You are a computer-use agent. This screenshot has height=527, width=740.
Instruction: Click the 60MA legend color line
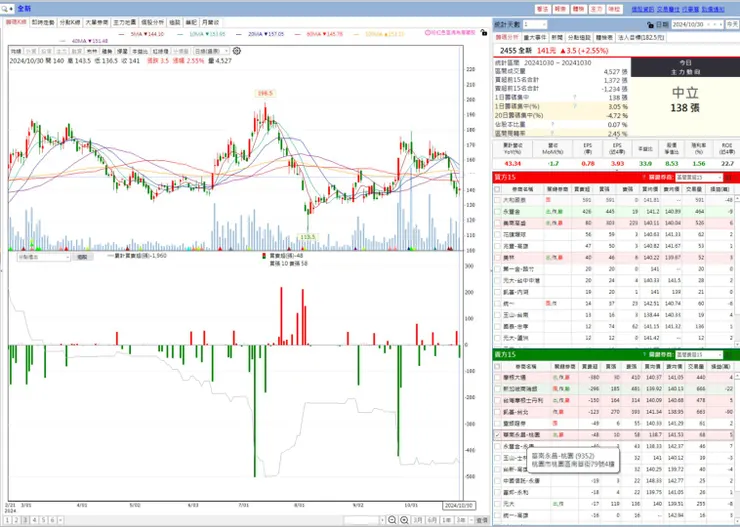[297, 34]
